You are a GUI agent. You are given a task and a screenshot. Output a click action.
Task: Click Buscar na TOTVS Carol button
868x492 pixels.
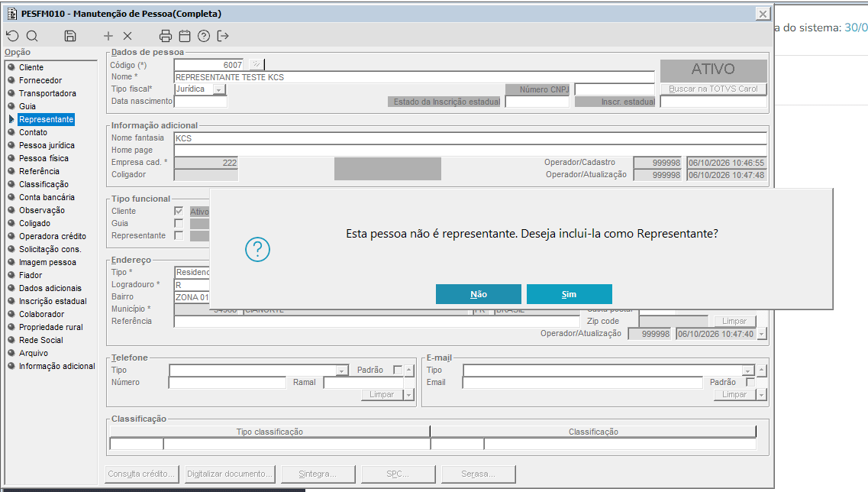coord(713,89)
